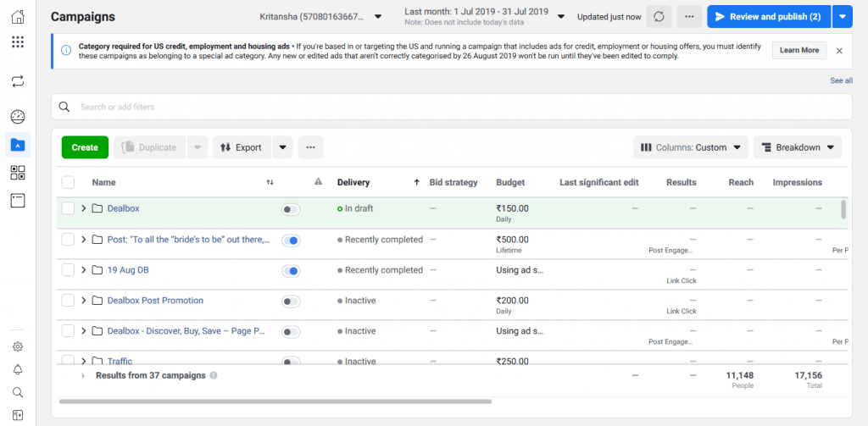Viewport: 868px width, 426px height.
Task: Open the Columns: Custom dropdown
Action: tap(691, 147)
